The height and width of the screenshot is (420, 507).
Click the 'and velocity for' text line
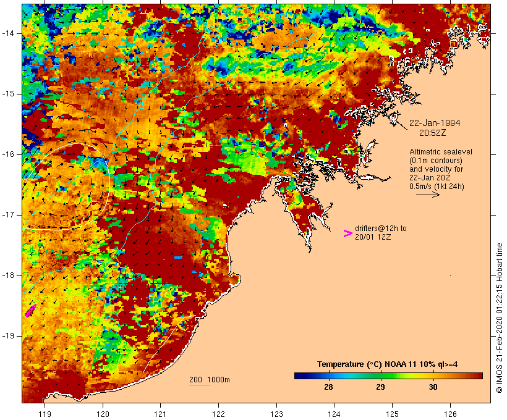point(436,169)
